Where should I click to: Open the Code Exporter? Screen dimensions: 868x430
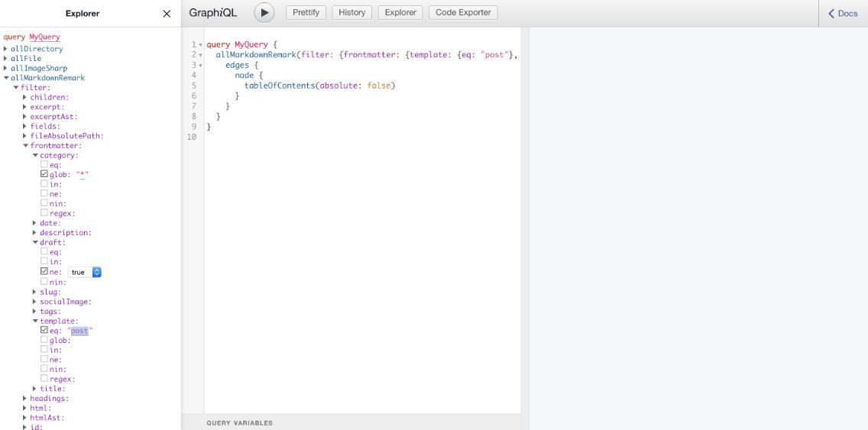[463, 12]
